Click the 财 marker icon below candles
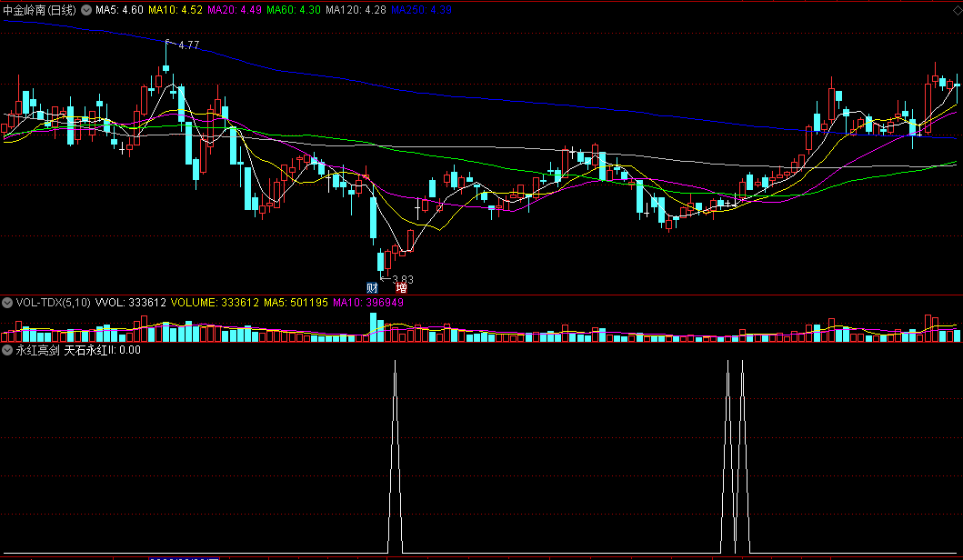 point(372,287)
